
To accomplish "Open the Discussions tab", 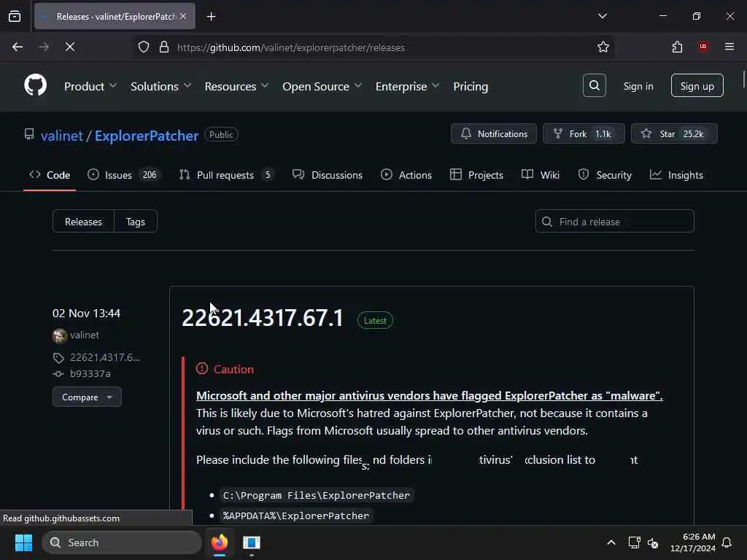I will (x=328, y=175).
